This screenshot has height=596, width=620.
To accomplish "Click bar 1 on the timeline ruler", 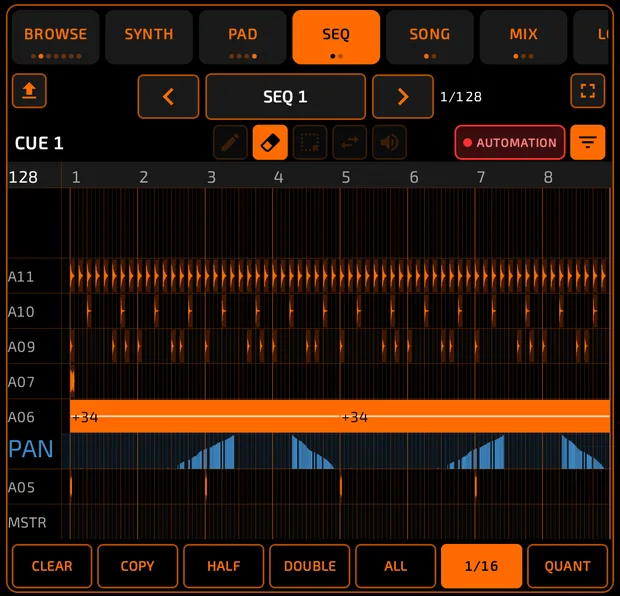I will click(76, 177).
